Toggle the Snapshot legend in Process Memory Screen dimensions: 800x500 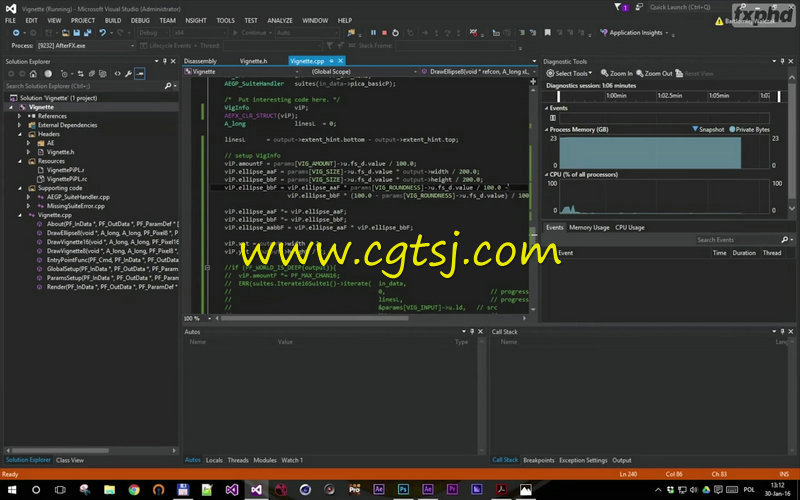click(x=708, y=130)
